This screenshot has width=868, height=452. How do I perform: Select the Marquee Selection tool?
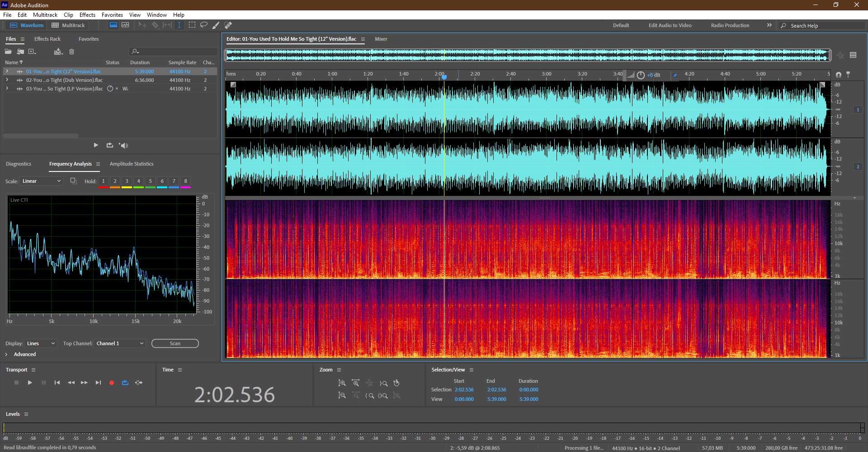(x=192, y=25)
